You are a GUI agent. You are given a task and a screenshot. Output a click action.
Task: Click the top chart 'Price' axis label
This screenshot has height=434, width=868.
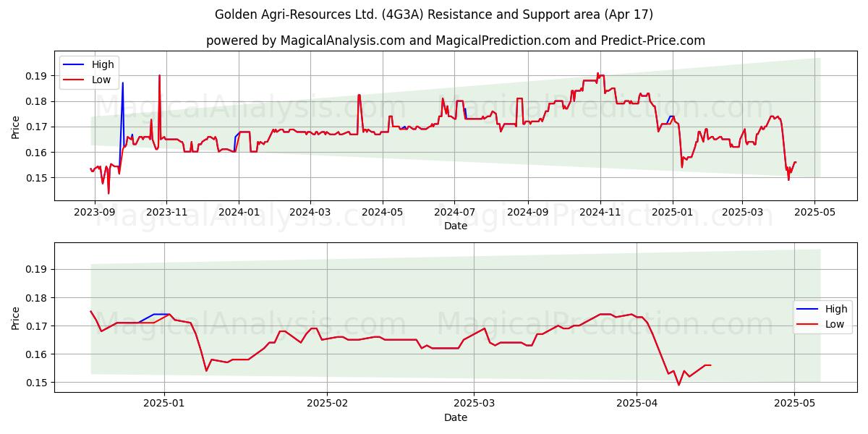tap(16, 126)
